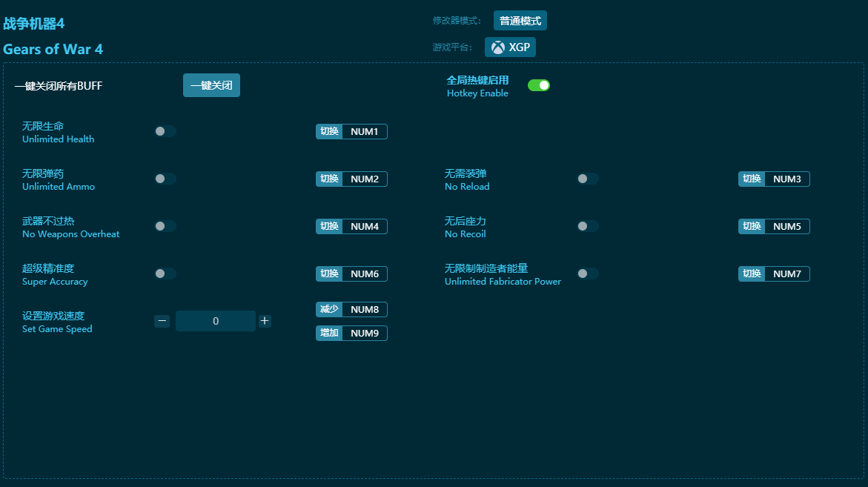Toggle the No Recoil switch
868x487 pixels.
click(x=588, y=226)
